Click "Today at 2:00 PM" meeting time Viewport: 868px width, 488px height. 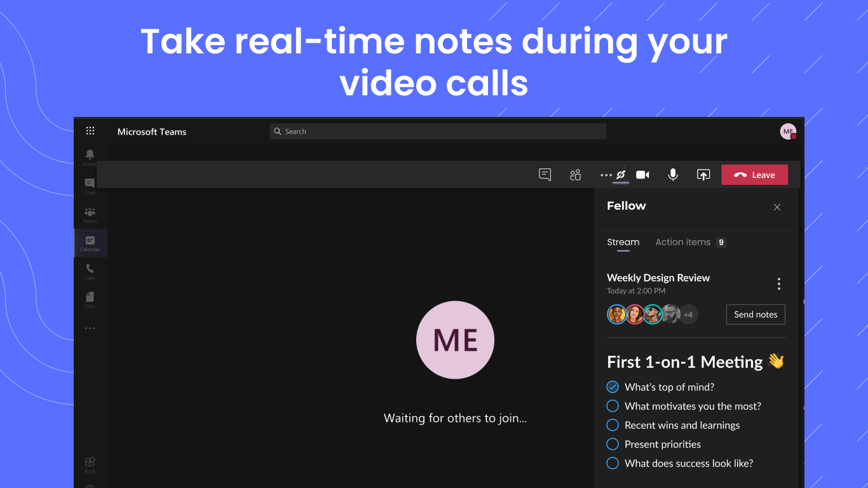tap(636, 291)
